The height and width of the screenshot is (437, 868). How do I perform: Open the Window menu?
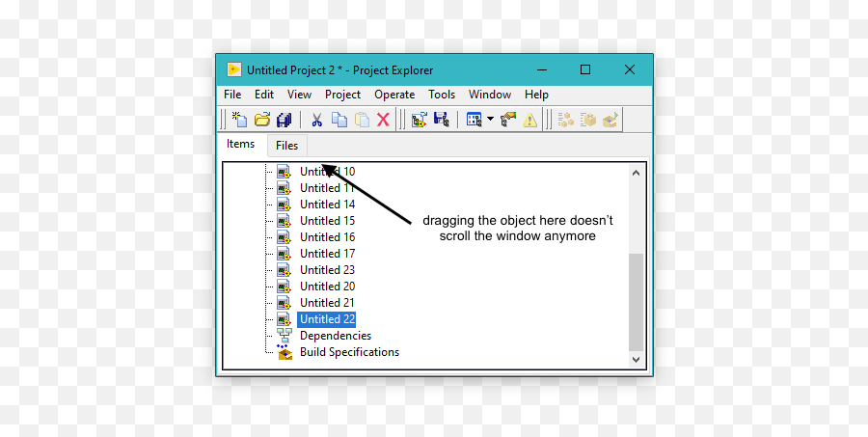coord(490,95)
